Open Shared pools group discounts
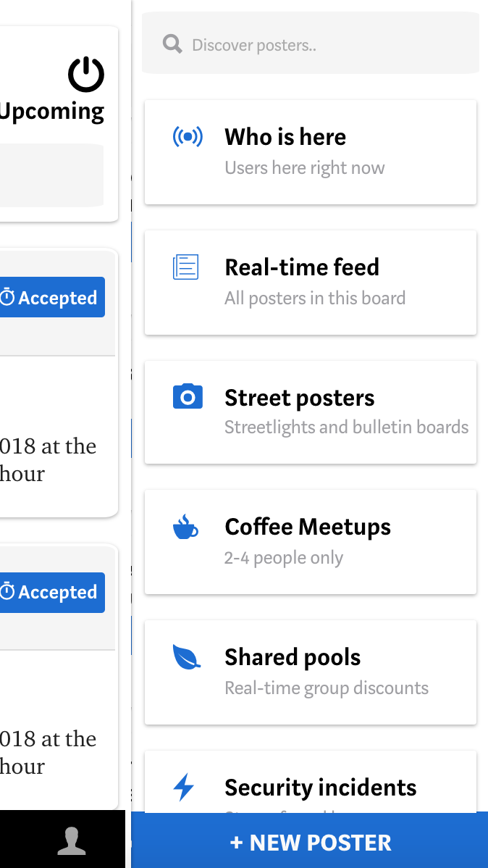The width and height of the screenshot is (488, 868). pyautogui.click(x=311, y=672)
